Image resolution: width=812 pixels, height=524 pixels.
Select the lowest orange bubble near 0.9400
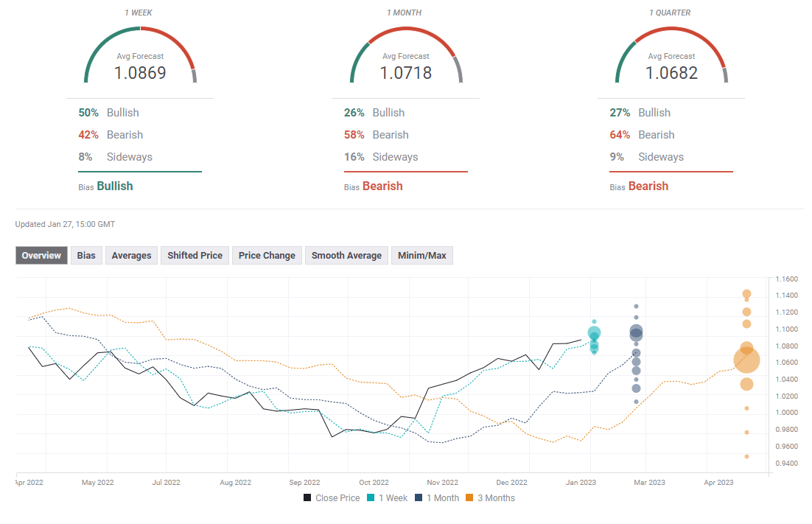coord(746,456)
